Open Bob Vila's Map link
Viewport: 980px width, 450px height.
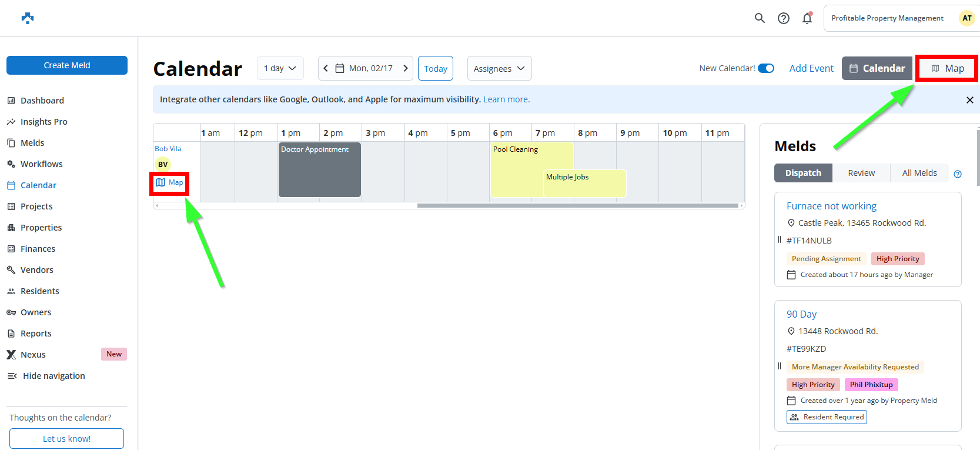coord(170,183)
